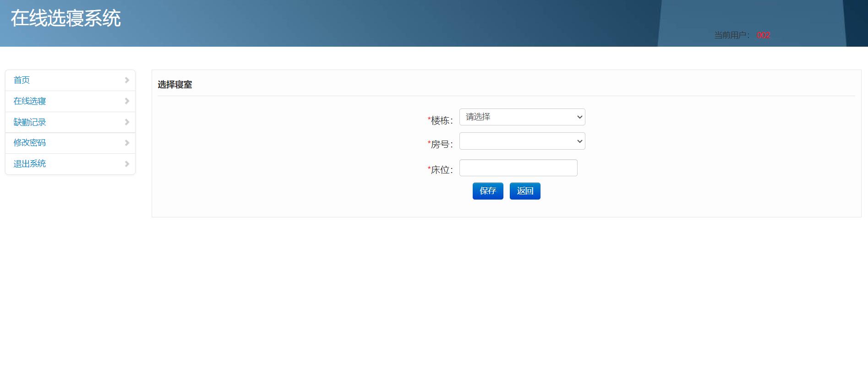Image resolution: width=868 pixels, height=379 pixels.
Task: Click the 在线选寝系统 header title
Action: (x=66, y=18)
